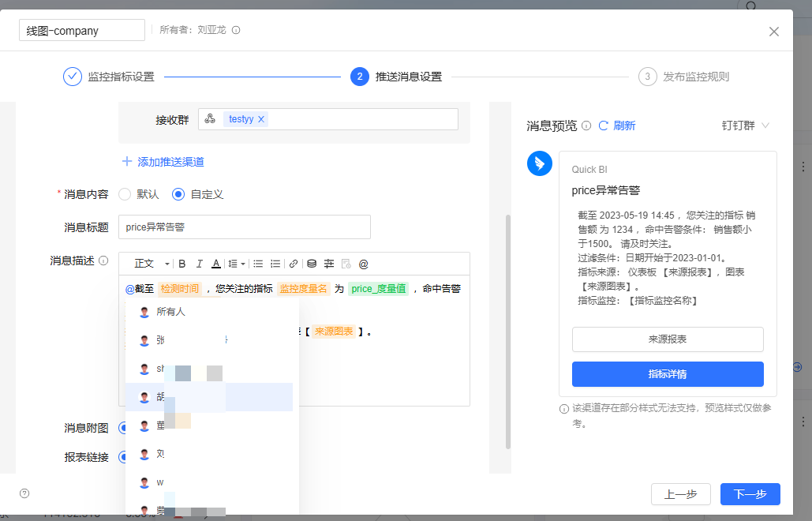Toggle bold formatting in message editor
812x521 pixels.
[182, 264]
